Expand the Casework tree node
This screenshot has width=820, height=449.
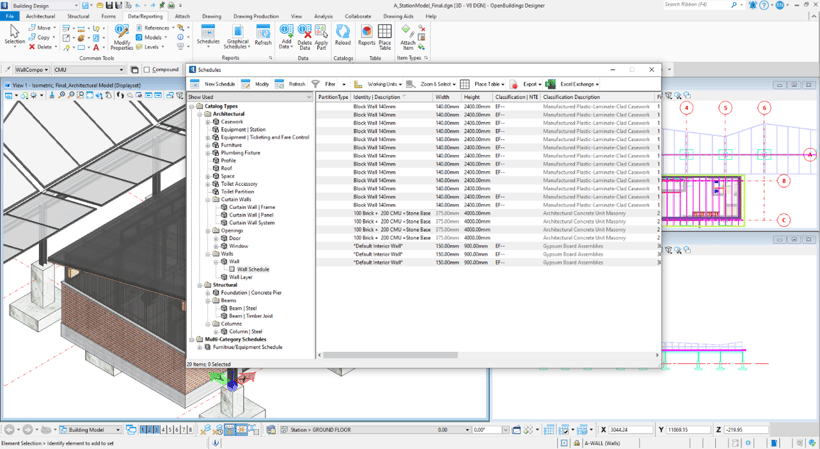tap(208, 122)
